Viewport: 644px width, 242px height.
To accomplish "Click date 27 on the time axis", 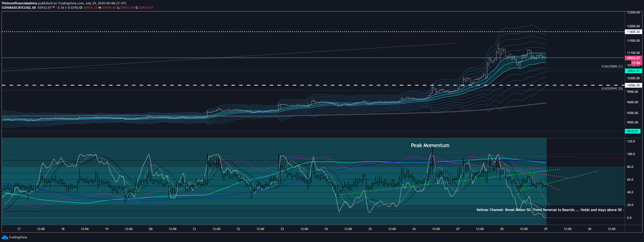I will pyautogui.click(x=458, y=229).
